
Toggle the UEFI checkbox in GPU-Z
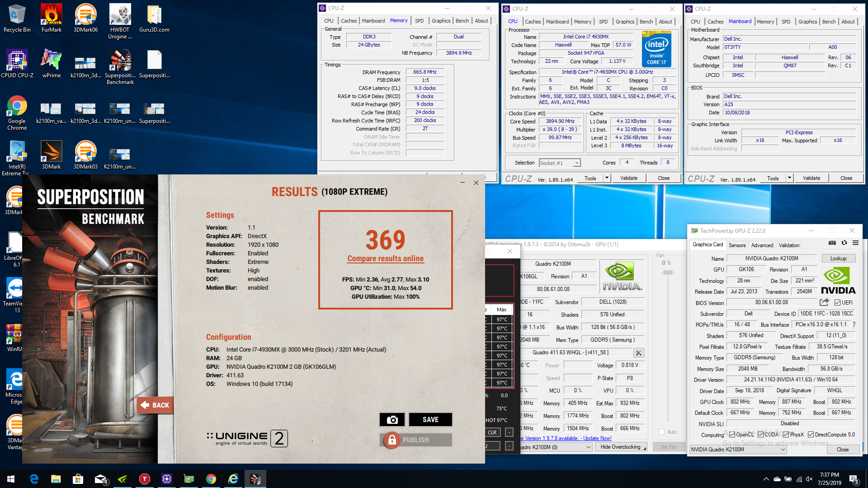tap(837, 303)
